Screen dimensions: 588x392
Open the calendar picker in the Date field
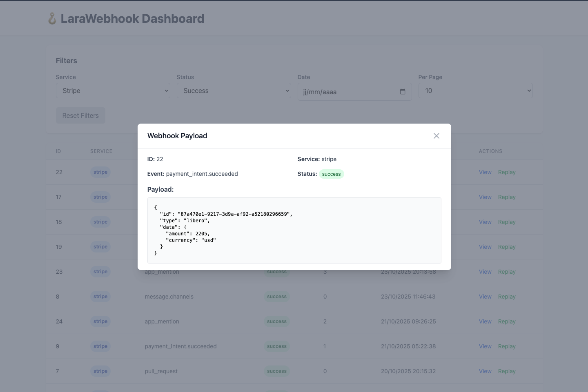[x=402, y=92]
